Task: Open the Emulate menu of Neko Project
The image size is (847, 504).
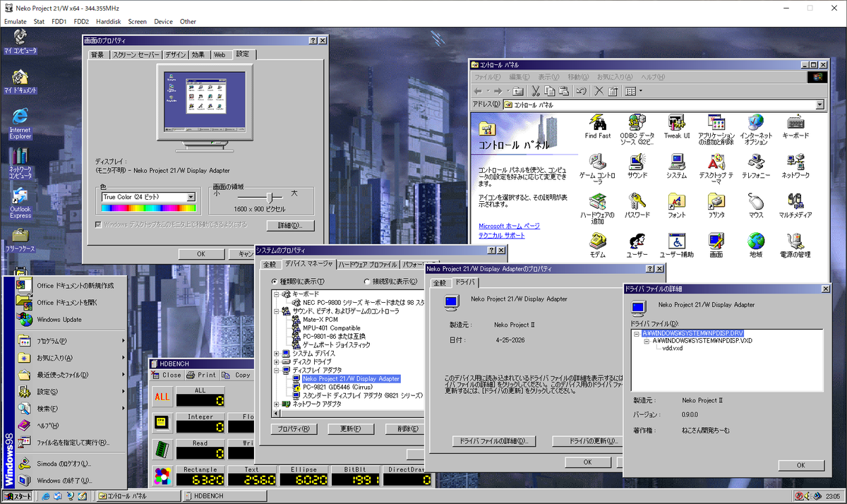Action: pos(15,21)
